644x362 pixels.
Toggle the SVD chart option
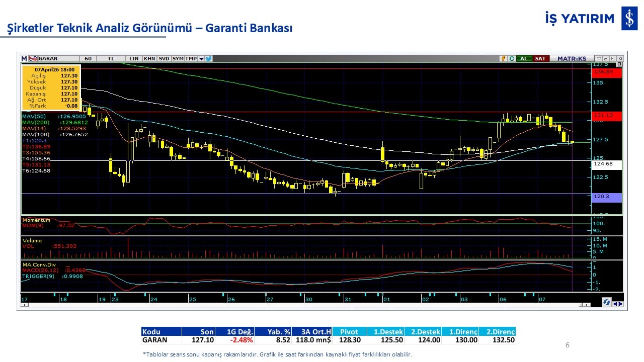pyautogui.click(x=164, y=59)
